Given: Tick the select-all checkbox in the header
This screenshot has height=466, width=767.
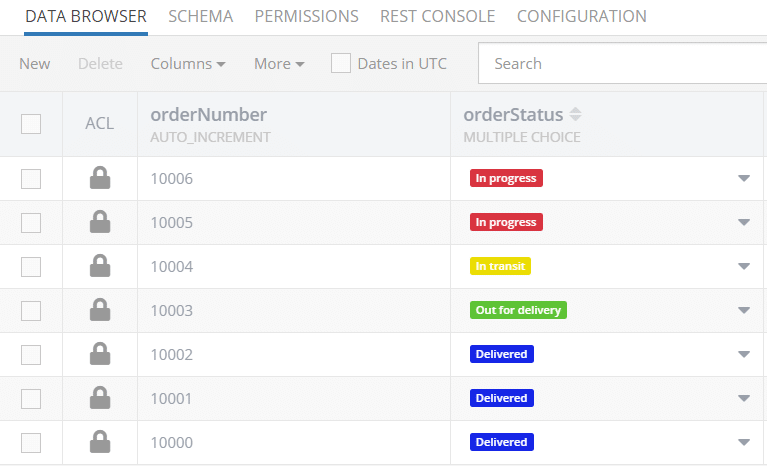Looking at the screenshot, I should pos(31,124).
